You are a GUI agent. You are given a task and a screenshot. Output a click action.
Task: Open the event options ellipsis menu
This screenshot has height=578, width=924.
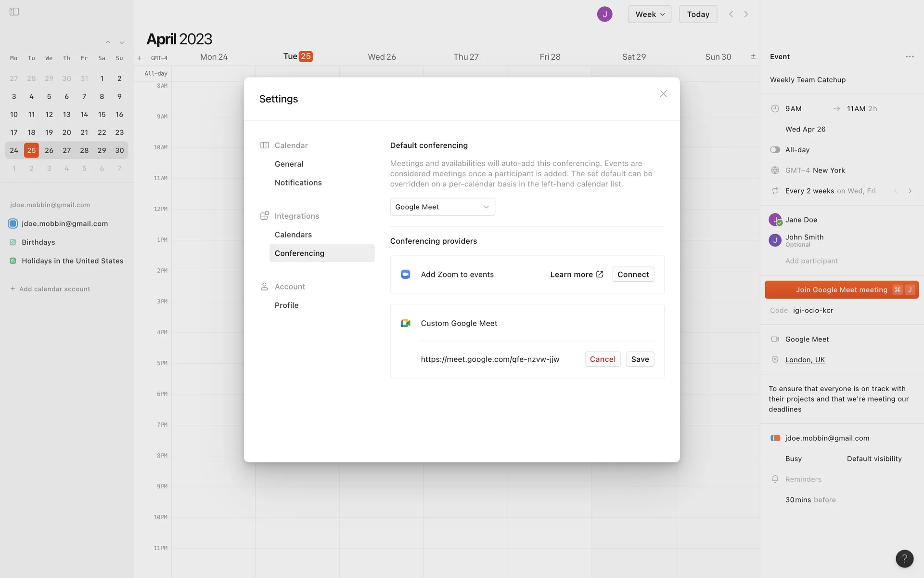909,57
